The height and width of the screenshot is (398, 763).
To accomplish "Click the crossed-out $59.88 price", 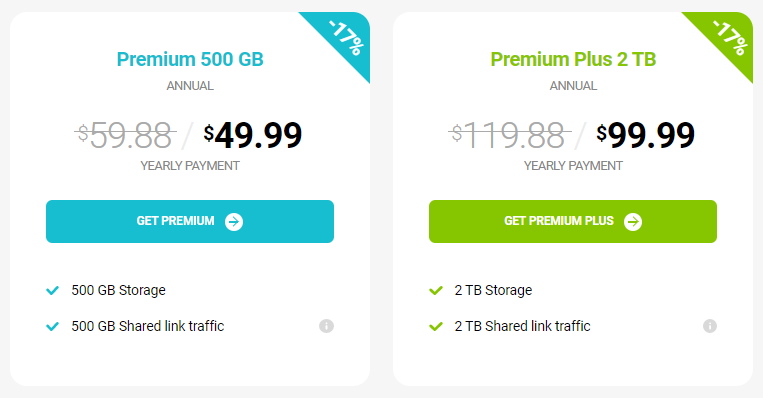I will click(x=125, y=135).
